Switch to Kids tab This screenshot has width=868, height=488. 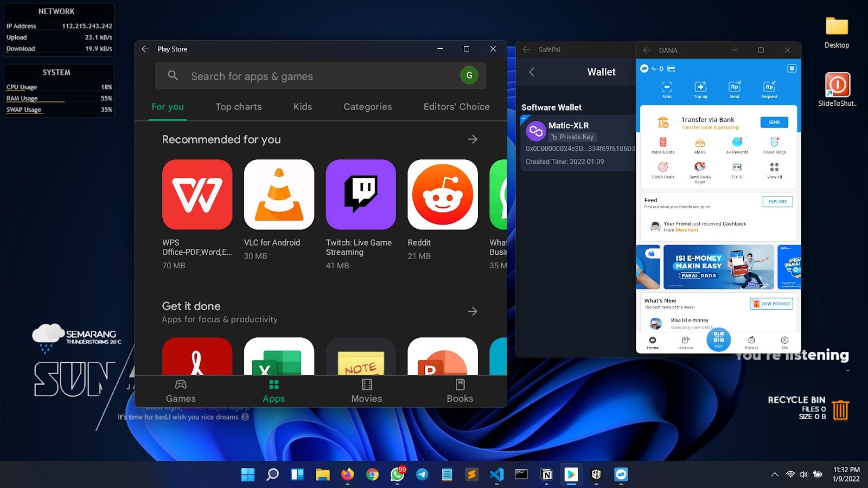tap(303, 107)
